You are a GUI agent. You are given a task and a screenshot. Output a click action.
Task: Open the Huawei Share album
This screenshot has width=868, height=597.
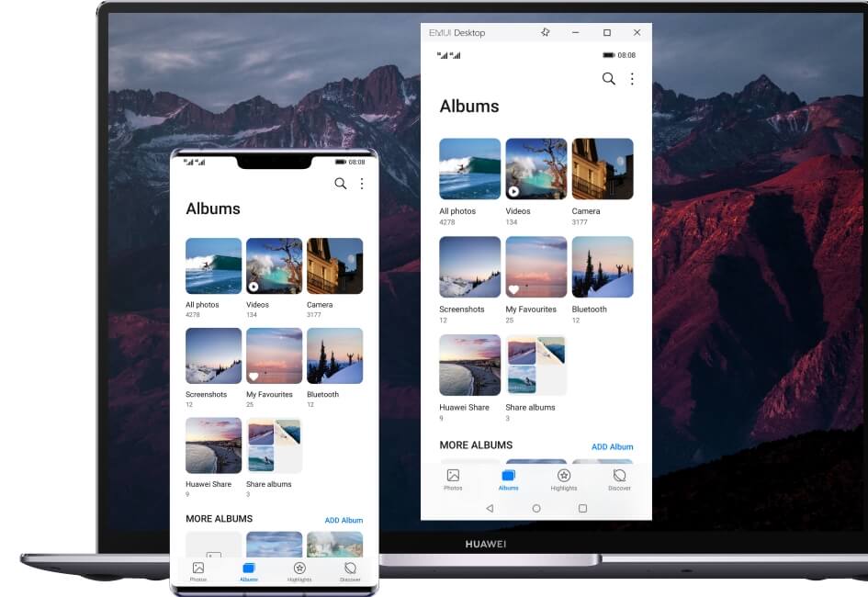(469, 365)
